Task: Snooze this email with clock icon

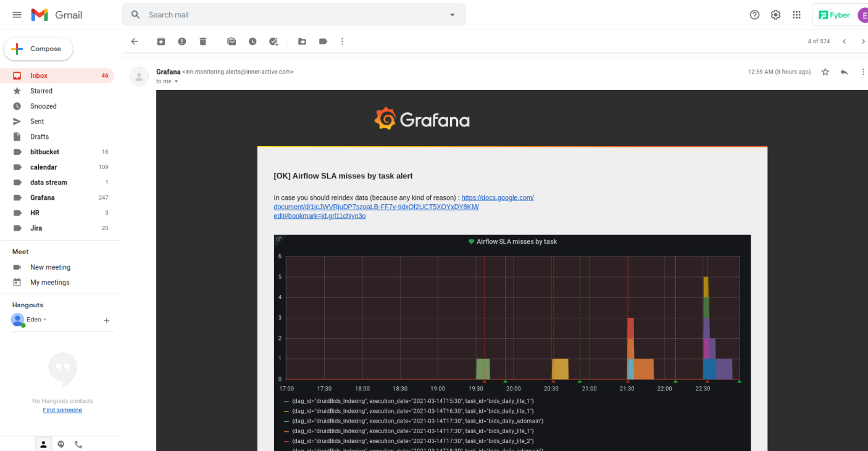Action: coord(252,41)
